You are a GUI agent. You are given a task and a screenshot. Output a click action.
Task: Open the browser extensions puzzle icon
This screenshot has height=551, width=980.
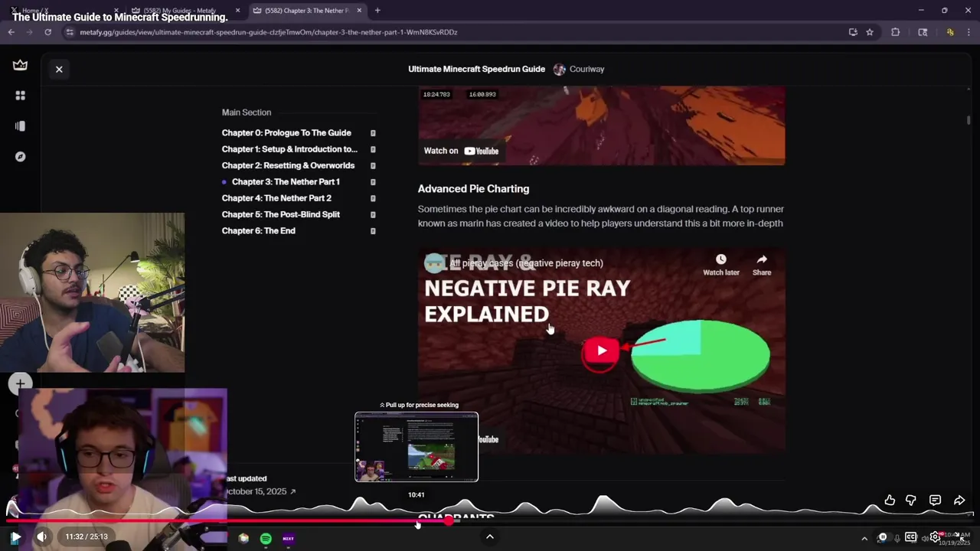point(895,32)
